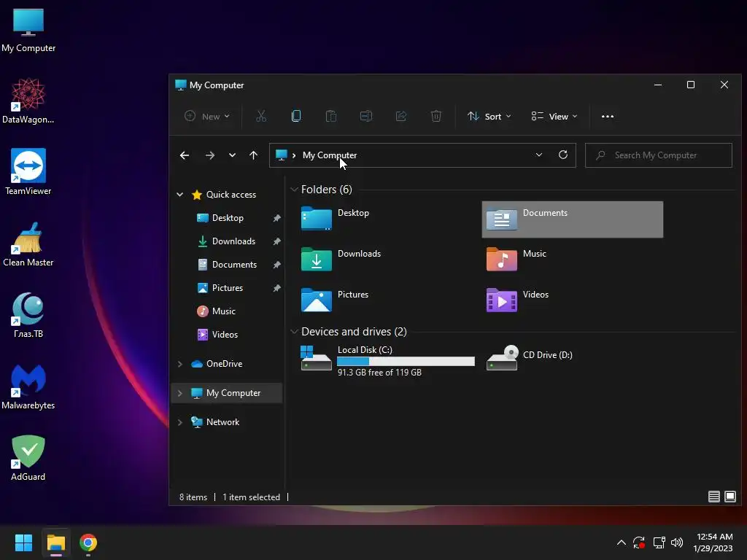
Task: Open Network in the navigation pane
Action: (222, 422)
